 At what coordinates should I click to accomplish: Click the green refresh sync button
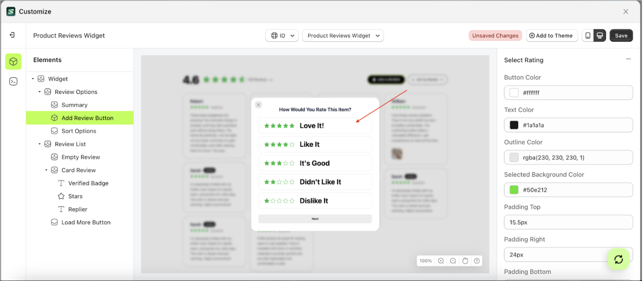pos(619,259)
